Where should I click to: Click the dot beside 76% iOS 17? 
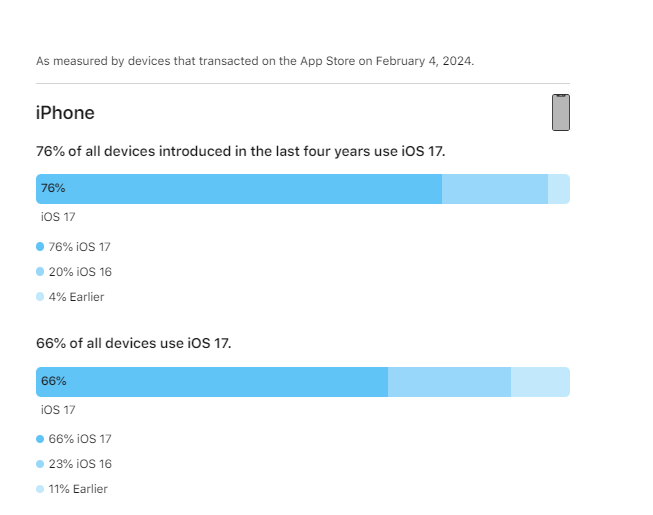pyautogui.click(x=40, y=246)
